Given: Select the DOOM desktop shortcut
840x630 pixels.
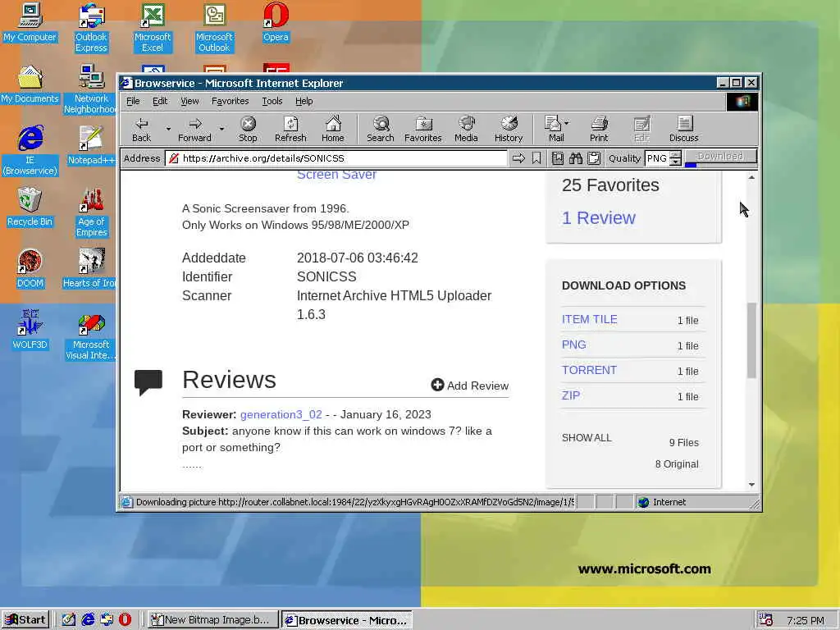Looking at the screenshot, I should [30, 269].
